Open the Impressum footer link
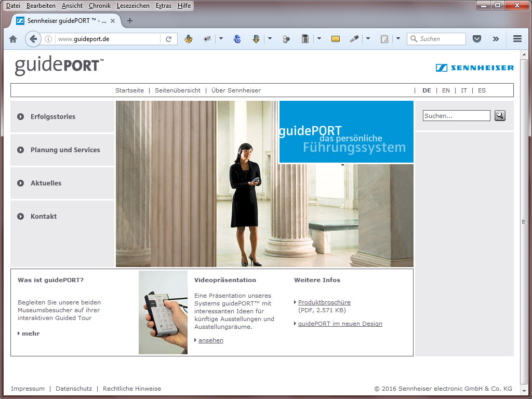The width and height of the screenshot is (532, 399). pyautogui.click(x=28, y=389)
